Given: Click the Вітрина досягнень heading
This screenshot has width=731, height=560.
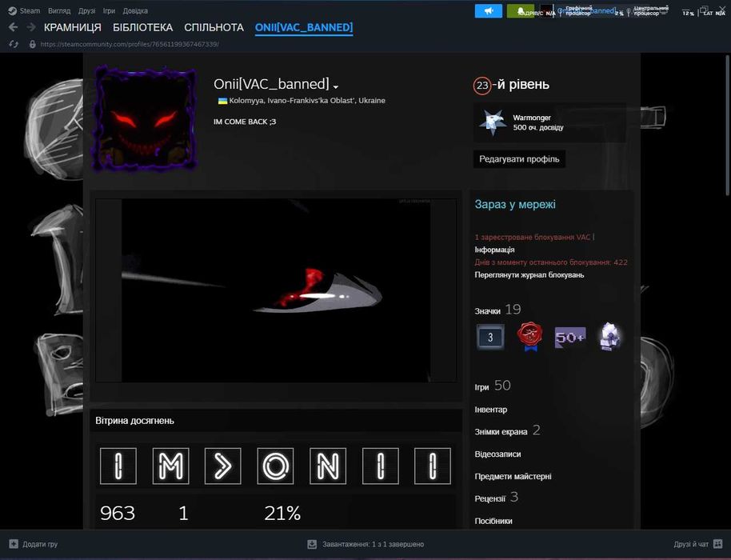Looking at the screenshot, I should (134, 421).
